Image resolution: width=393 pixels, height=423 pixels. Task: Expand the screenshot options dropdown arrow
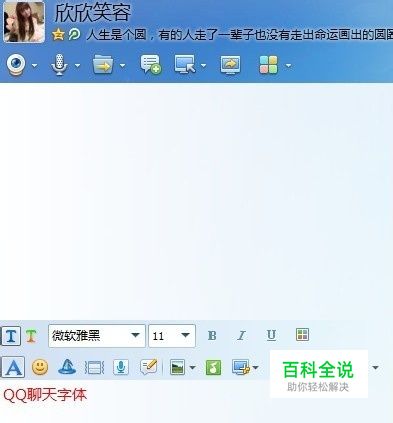click(255, 368)
